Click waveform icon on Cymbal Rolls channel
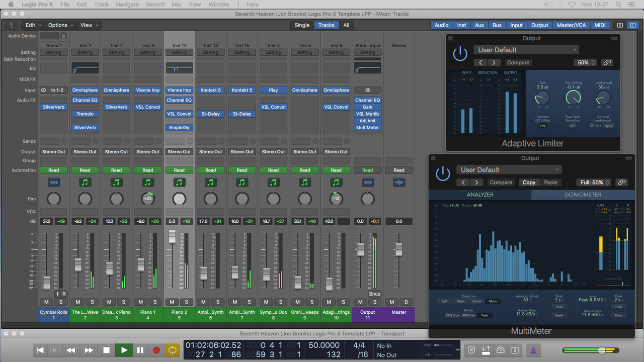This screenshot has height=362, width=644. tap(54, 183)
